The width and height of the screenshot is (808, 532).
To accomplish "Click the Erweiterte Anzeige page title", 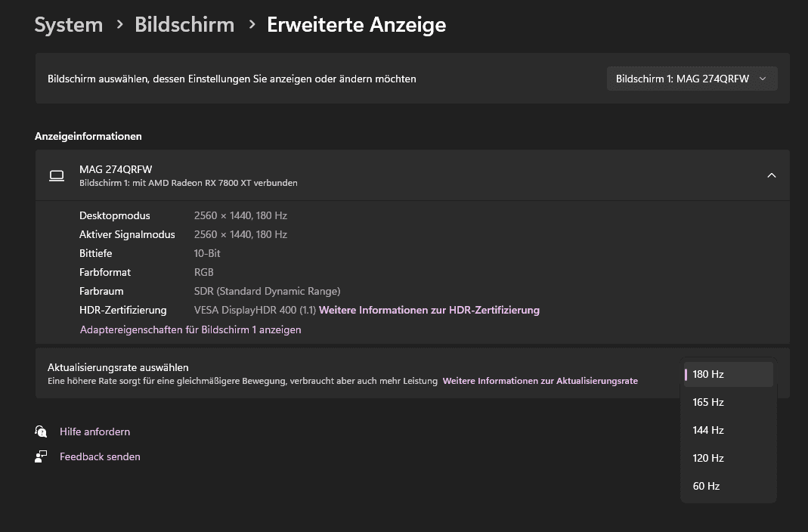I will (357, 25).
